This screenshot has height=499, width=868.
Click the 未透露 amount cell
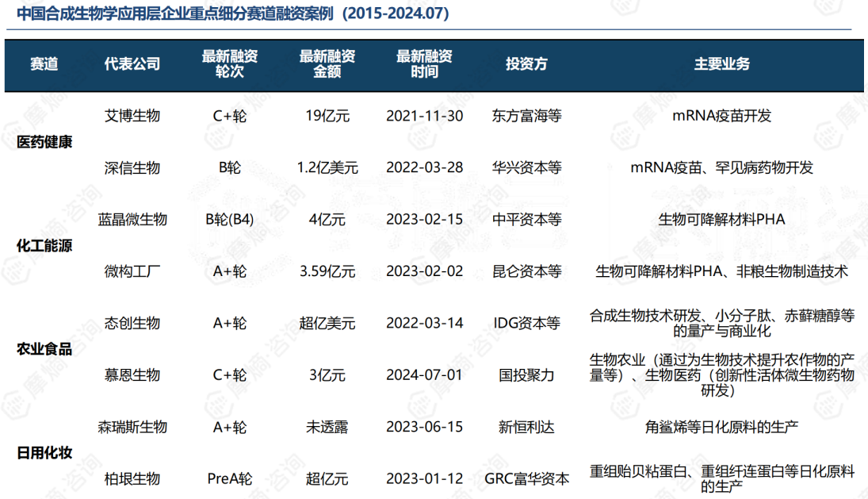pos(327,427)
